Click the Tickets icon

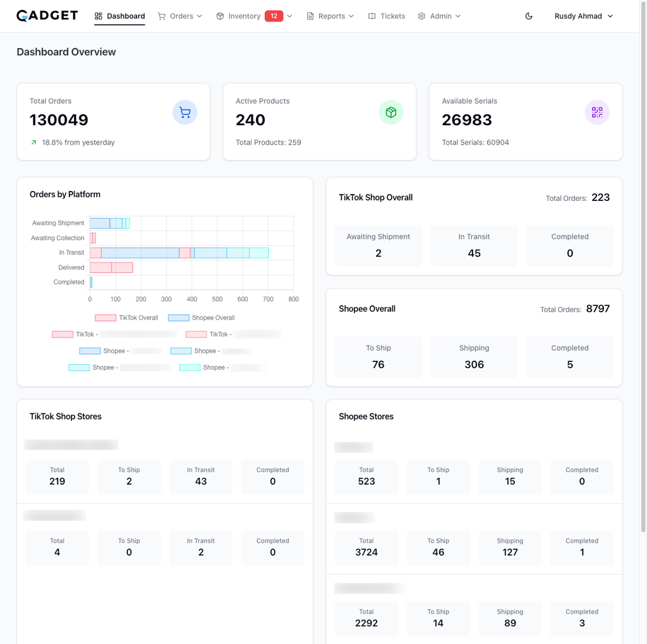[372, 16]
